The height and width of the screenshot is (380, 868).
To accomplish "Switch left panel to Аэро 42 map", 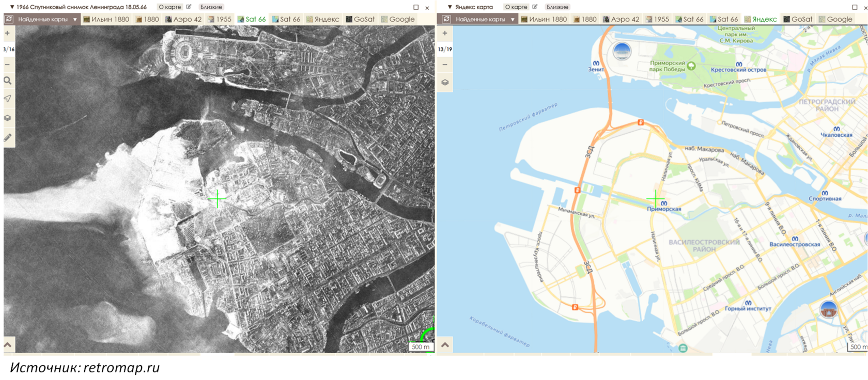I will click(183, 19).
